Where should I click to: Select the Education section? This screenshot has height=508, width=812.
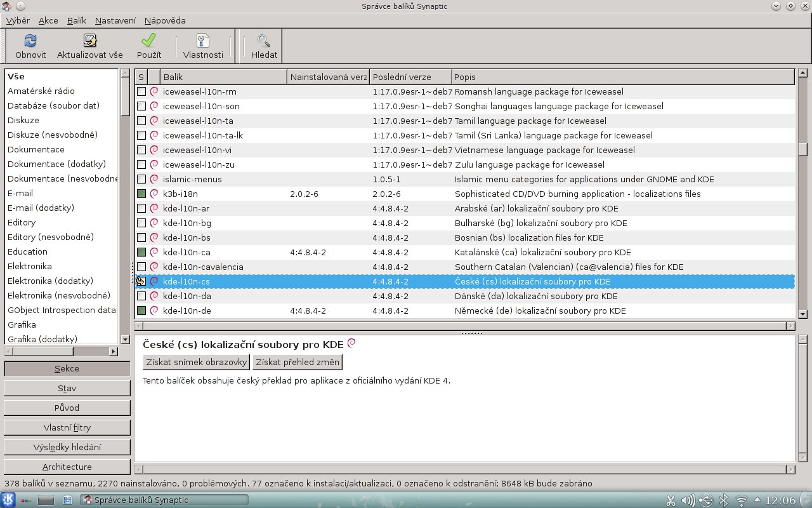pyautogui.click(x=27, y=251)
